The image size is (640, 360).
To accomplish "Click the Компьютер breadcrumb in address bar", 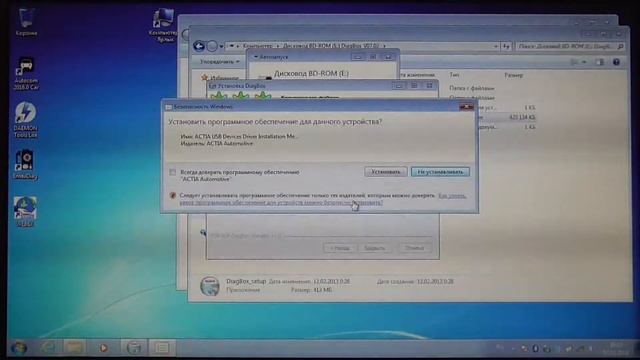I will (257, 46).
